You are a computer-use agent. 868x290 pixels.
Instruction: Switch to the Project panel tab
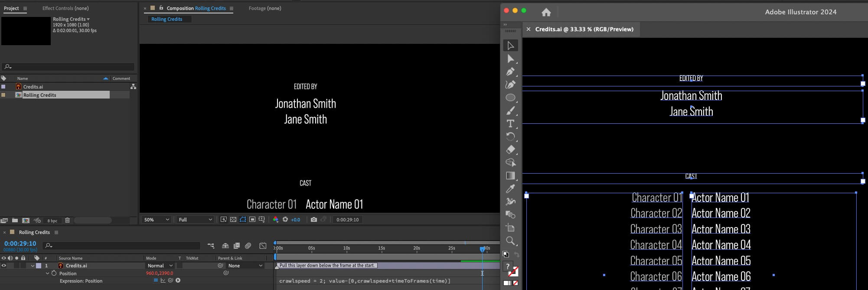click(11, 8)
